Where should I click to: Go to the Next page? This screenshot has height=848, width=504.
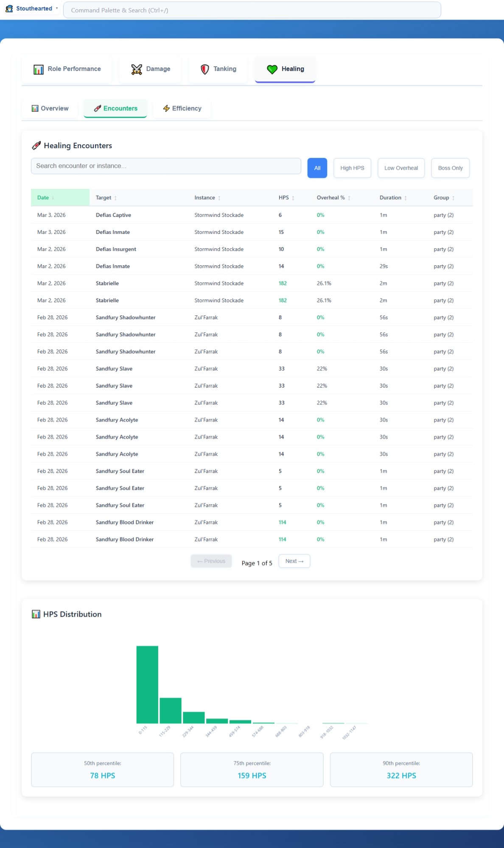294,561
